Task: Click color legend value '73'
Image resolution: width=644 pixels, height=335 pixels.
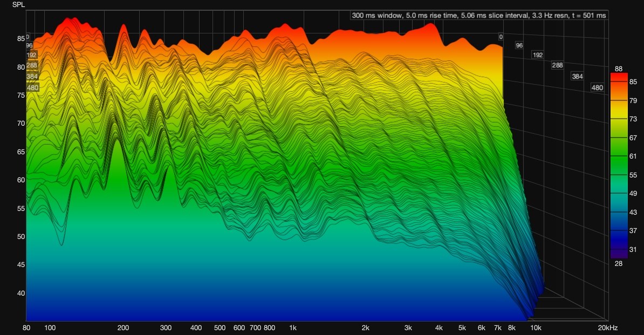Action: pos(633,119)
